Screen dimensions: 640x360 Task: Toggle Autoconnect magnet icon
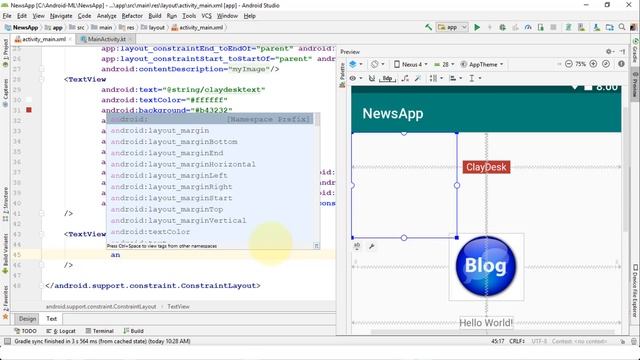coord(371,78)
